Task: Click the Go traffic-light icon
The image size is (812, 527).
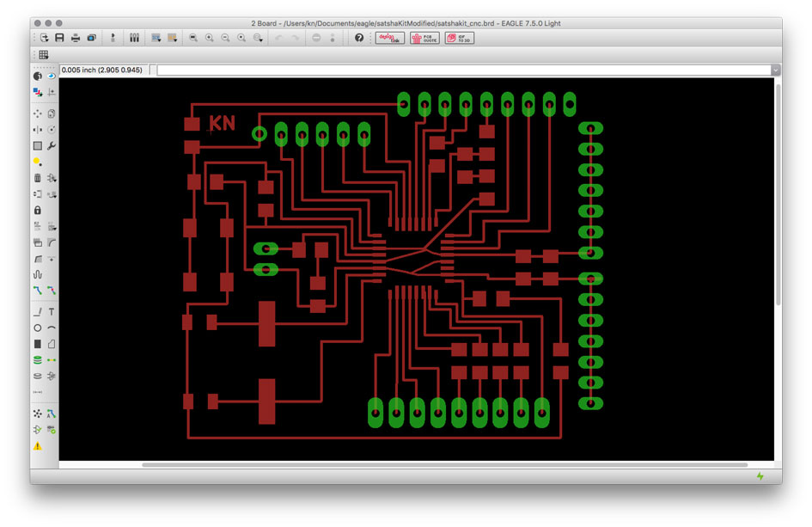Action: pos(333,38)
